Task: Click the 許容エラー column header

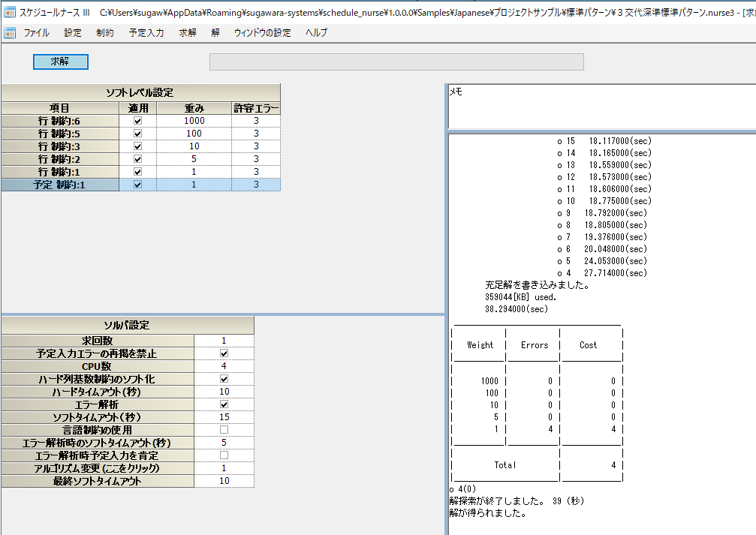Action: [x=256, y=108]
